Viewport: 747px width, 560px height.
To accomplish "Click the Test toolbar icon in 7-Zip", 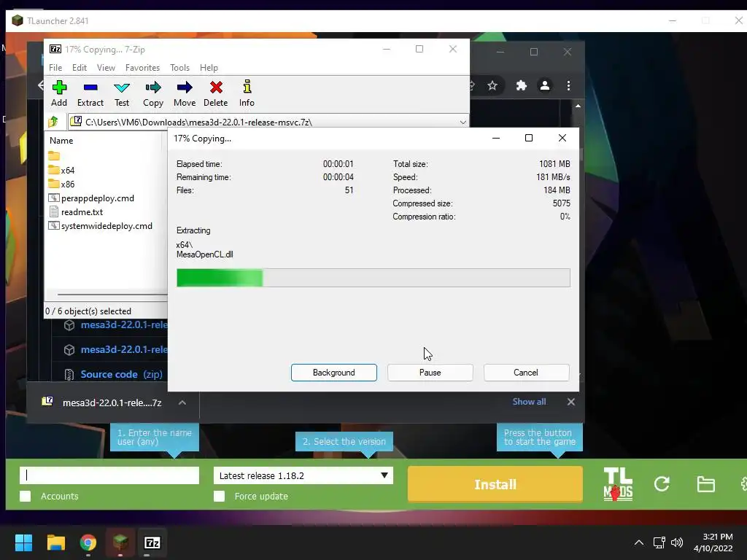I will (x=122, y=93).
